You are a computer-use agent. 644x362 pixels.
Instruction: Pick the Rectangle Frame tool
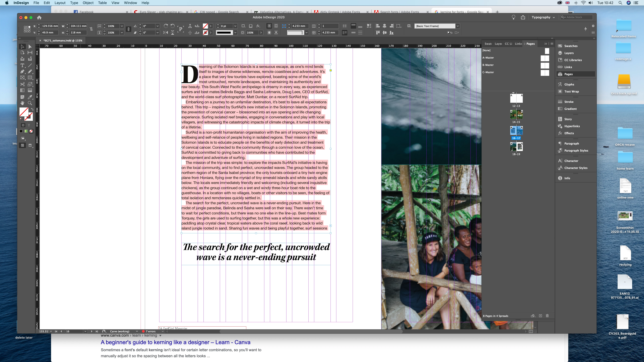click(22, 78)
